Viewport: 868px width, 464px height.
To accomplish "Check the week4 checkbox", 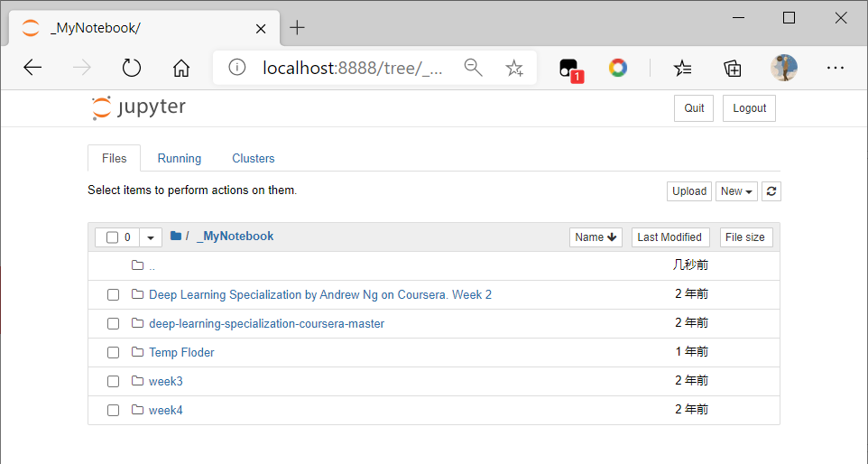I will click(x=113, y=410).
